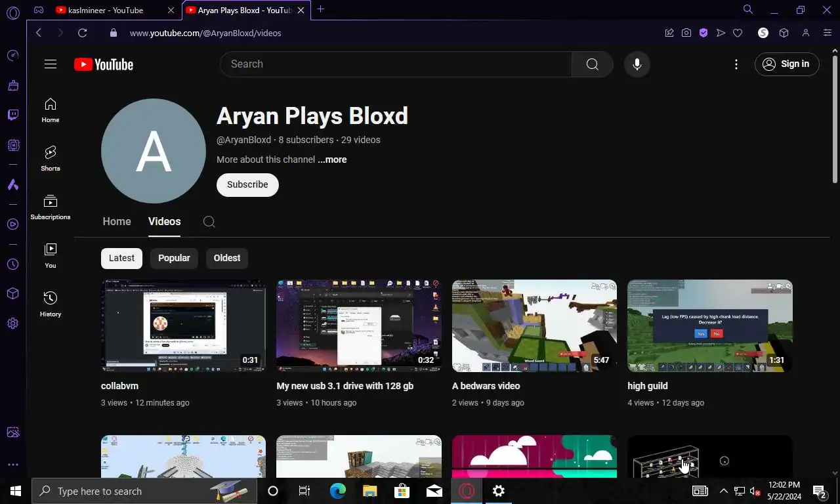The width and height of the screenshot is (840, 504).
Task: Open Windows notification center icon
Action: click(x=819, y=491)
